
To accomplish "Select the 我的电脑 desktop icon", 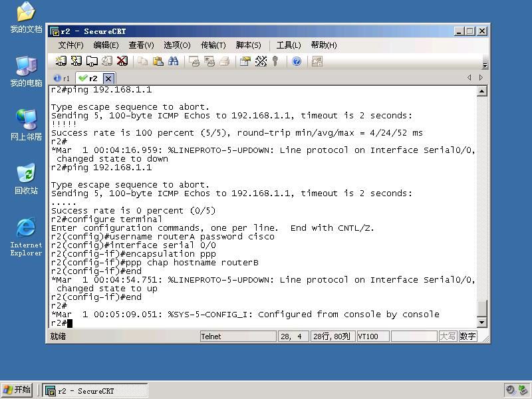I will 26,71.
